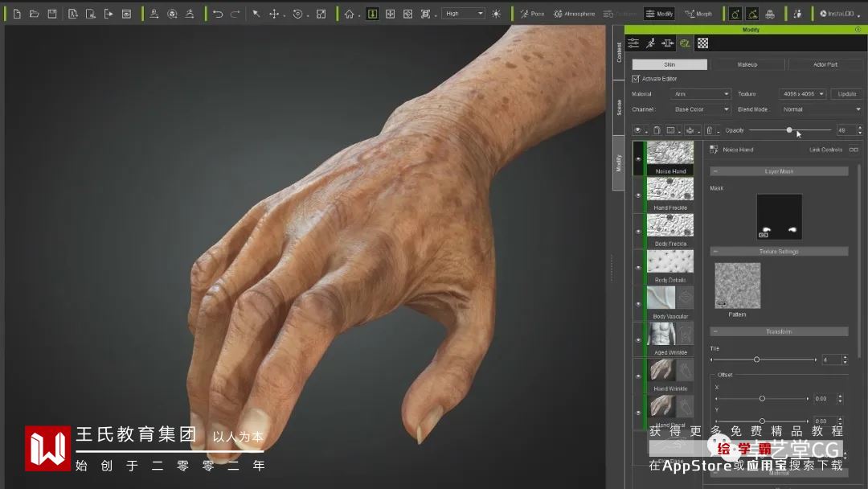Click the Pattern texture thumbnail
Viewport: 868px width, 489px height.
tap(737, 286)
